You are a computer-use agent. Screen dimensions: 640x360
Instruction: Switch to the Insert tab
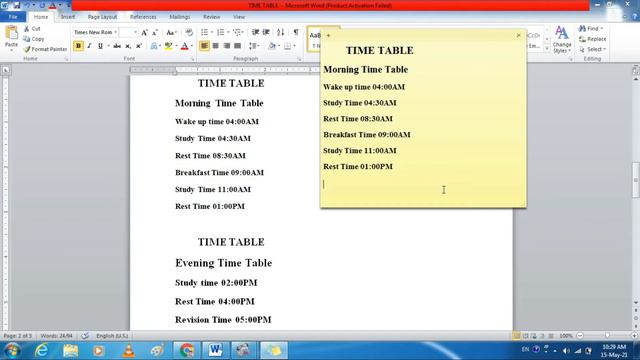68,17
